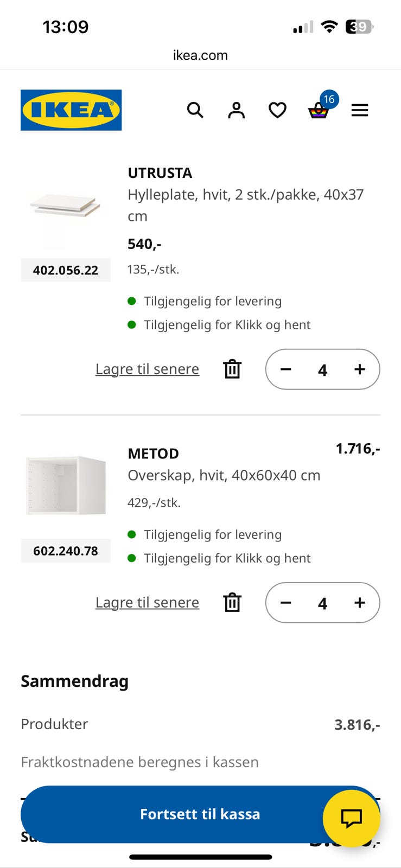Viewport: 401px width, 868px height.
Task: Decrease UTRUSTA quantity with minus
Action: click(x=286, y=369)
